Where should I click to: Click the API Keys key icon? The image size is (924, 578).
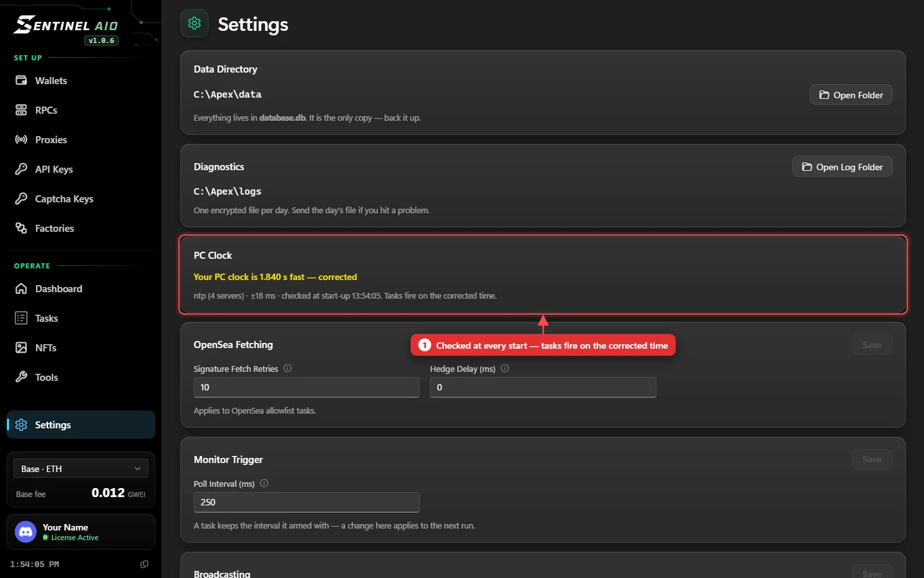[x=21, y=169]
